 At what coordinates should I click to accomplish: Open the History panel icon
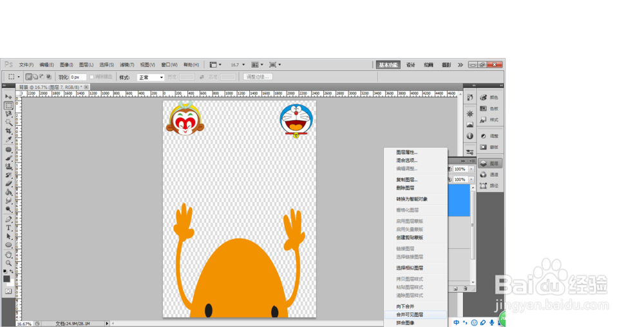(470, 97)
